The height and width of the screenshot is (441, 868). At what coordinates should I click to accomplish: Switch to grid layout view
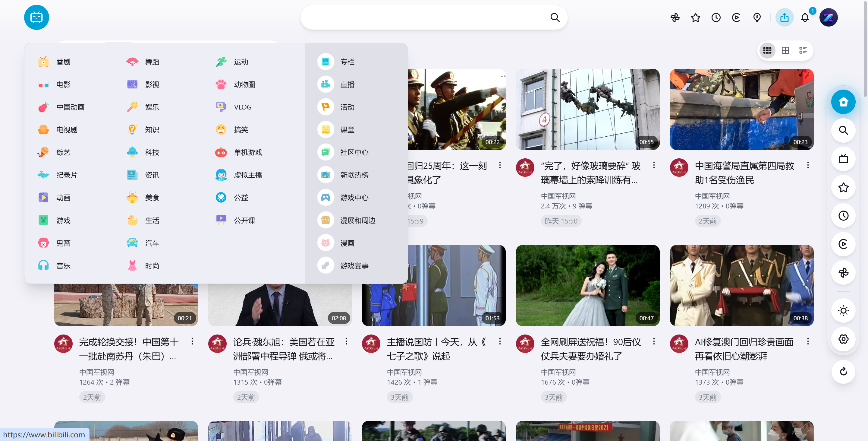point(768,50)
